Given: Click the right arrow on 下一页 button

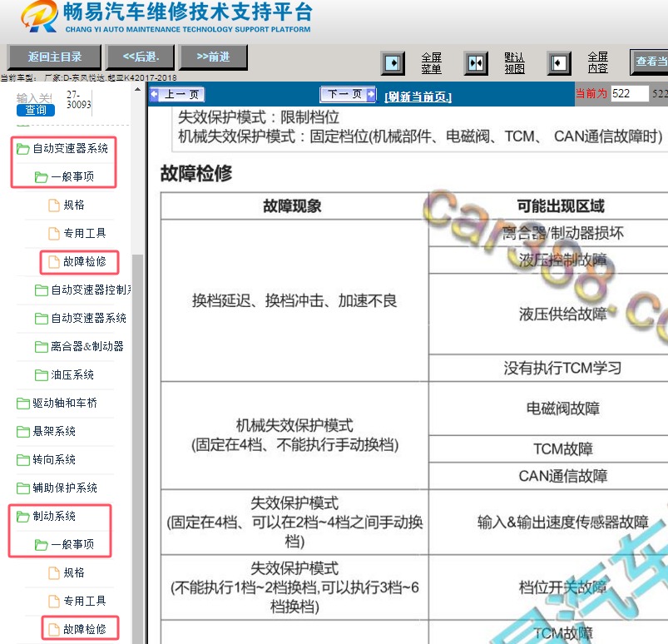Looking at the screenshot, I should coord(371,95).
